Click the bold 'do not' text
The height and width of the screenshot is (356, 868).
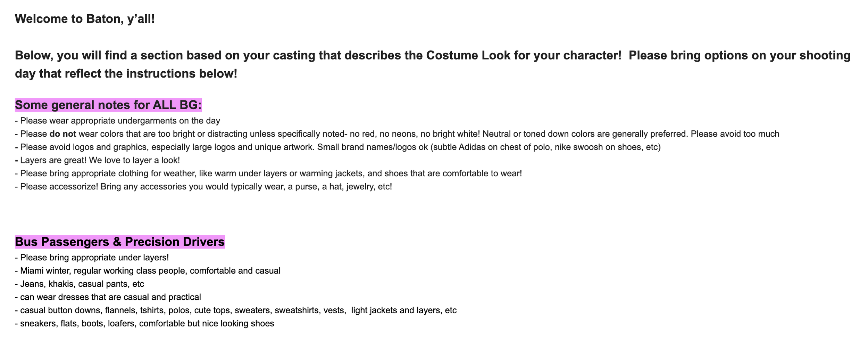click(x=63, y=134)
